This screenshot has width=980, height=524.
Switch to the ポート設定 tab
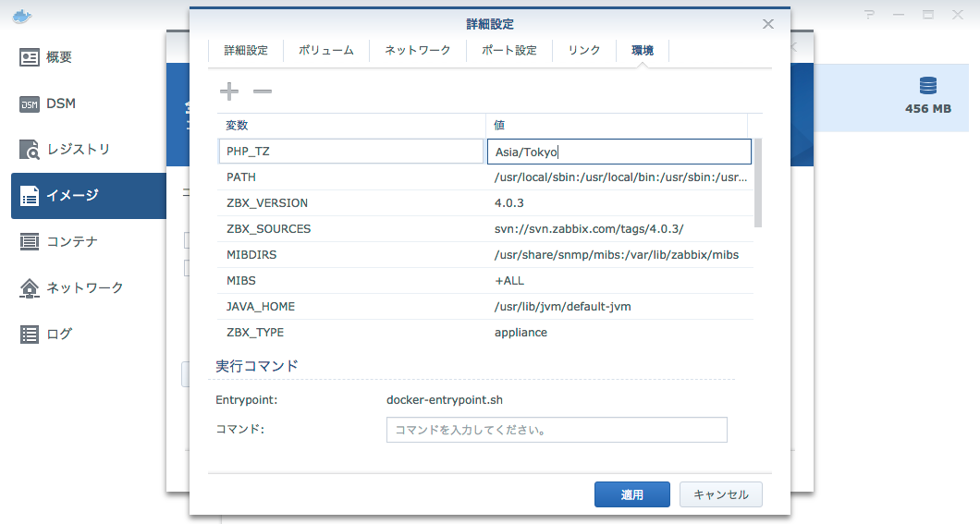[509, 51]
